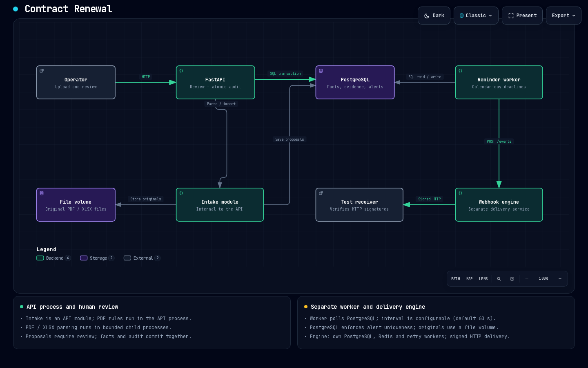Switch to MAP mode
Image resolution: width=588 pixels, height=368 pixels.
tap(470, 279)
